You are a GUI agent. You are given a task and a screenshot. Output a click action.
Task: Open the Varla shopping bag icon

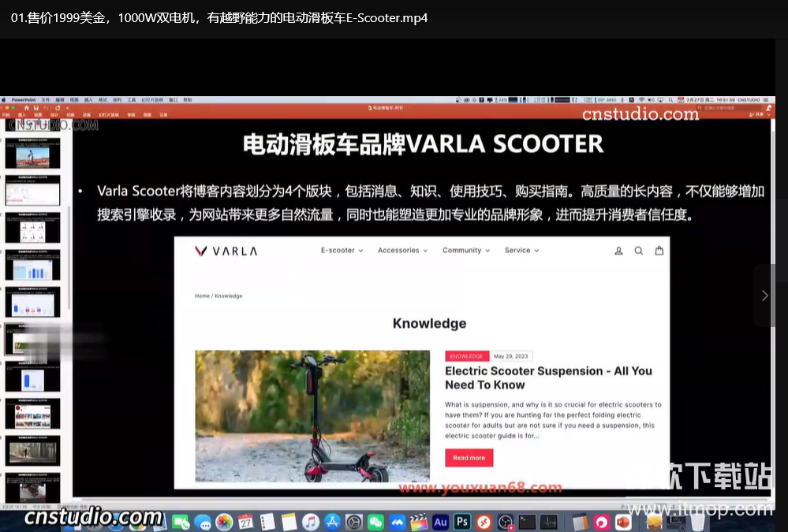tap(659, 250)
